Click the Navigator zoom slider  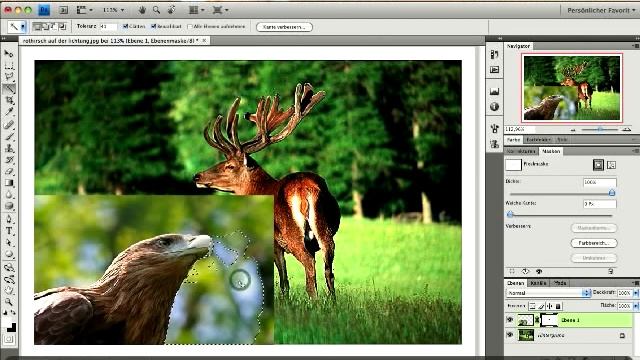tap(600, 129)
